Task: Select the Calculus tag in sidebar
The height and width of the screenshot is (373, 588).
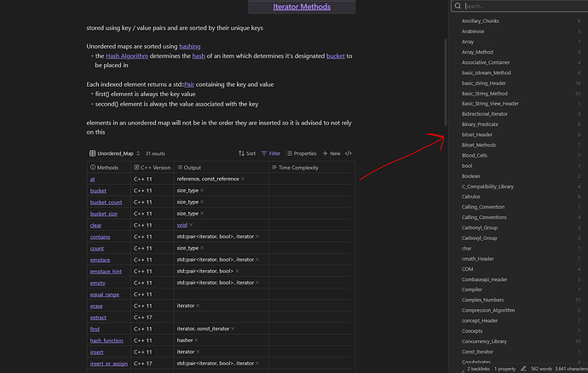Action: point(471,197)
